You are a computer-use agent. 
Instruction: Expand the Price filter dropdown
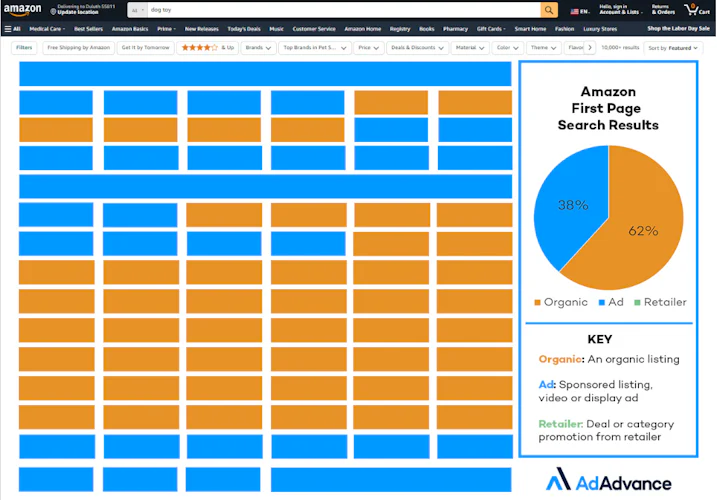point(369,48)
